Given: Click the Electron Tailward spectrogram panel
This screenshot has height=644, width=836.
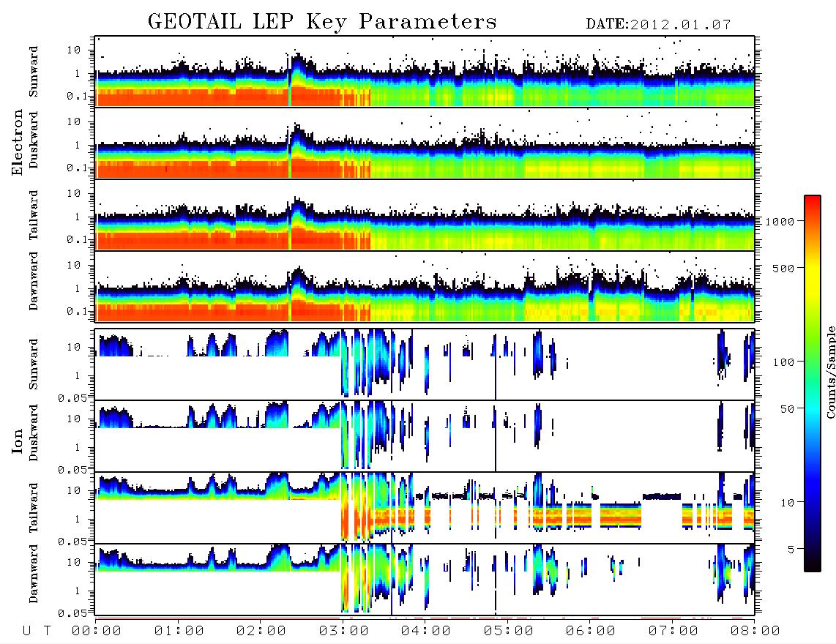Looking at the screenshot, I should coord(425,215).
